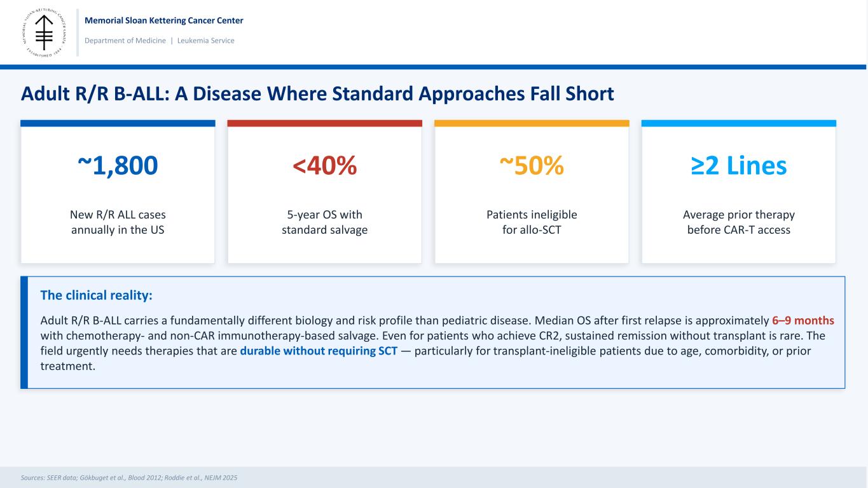Viewport: 868px width, 488px height.
Task: Click the orange bar atop the ~50% card
Action: [x=532, y=123]
